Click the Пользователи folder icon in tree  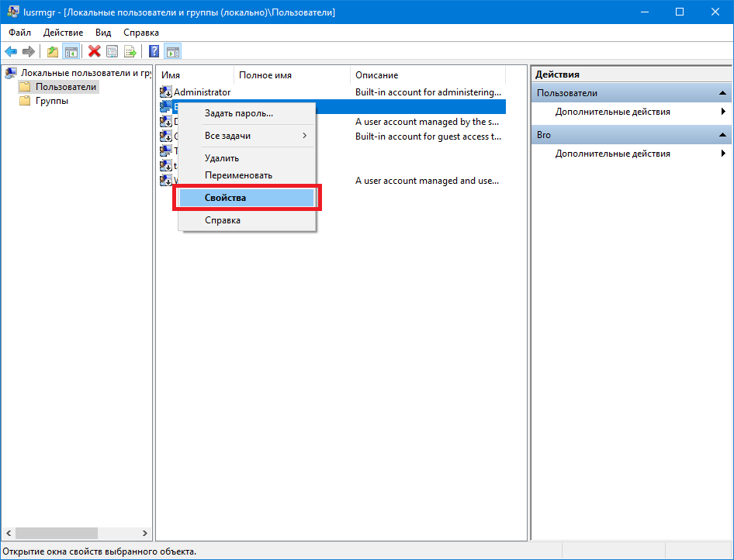click(25, 87)
